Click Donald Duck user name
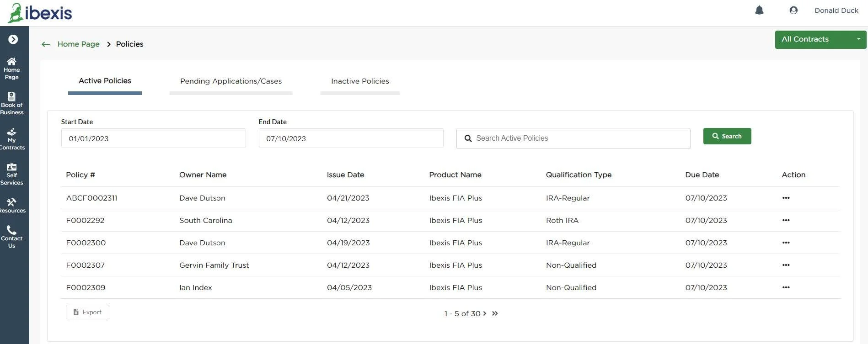868x344 pixels. pyautogui.click(x=836, y=11)
